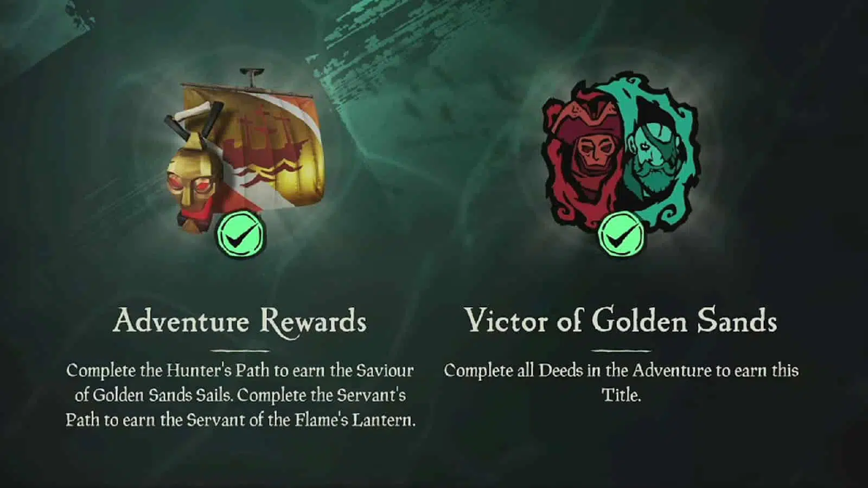Click the Hunter's Path reward description text
868x488 pixels.
coord(240,383)
